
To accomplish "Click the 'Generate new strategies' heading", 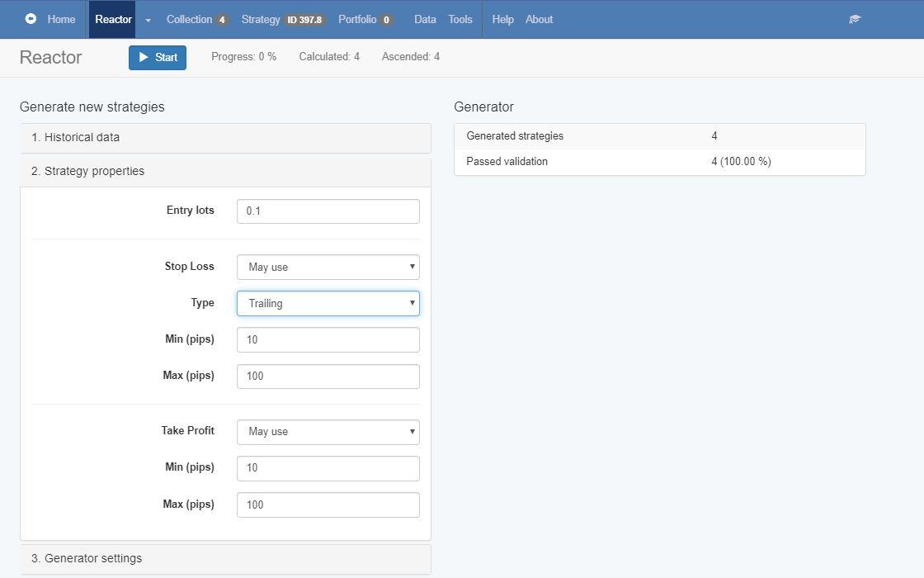I will 92,107.
